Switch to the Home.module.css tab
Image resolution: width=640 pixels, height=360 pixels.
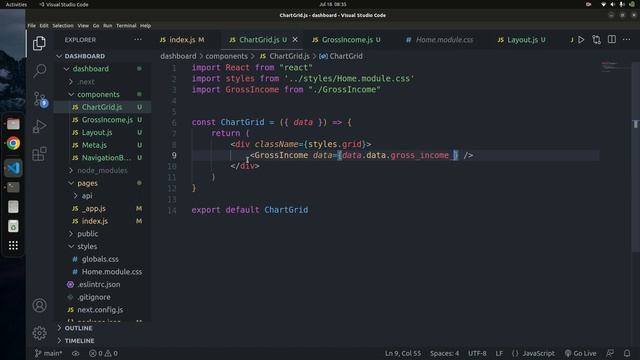444,40
